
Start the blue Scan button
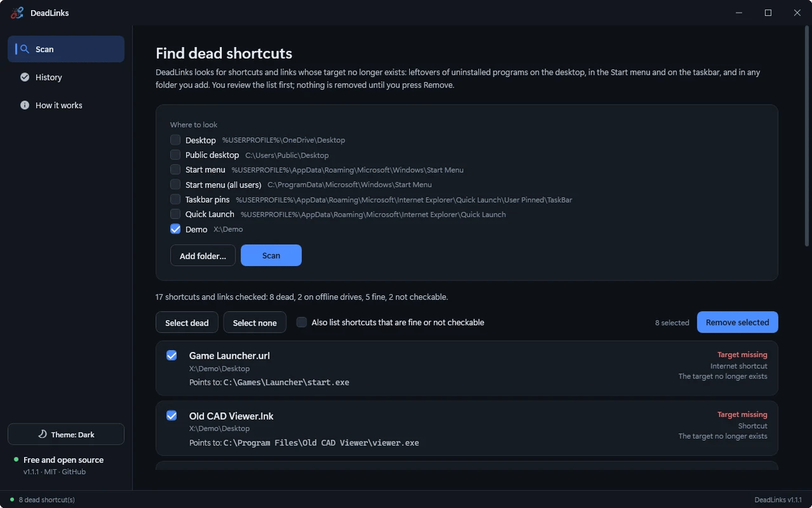(271, 255)
